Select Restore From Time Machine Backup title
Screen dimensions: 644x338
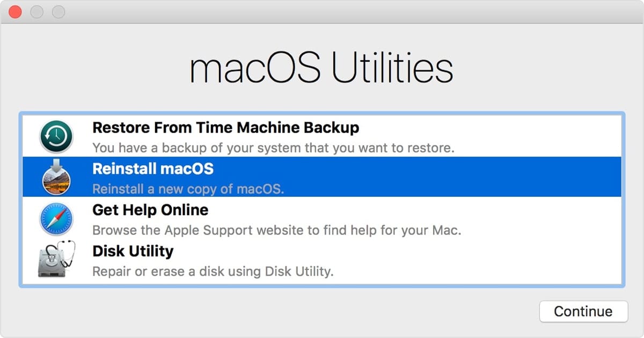pyautogui.click(x=226, y=128)
